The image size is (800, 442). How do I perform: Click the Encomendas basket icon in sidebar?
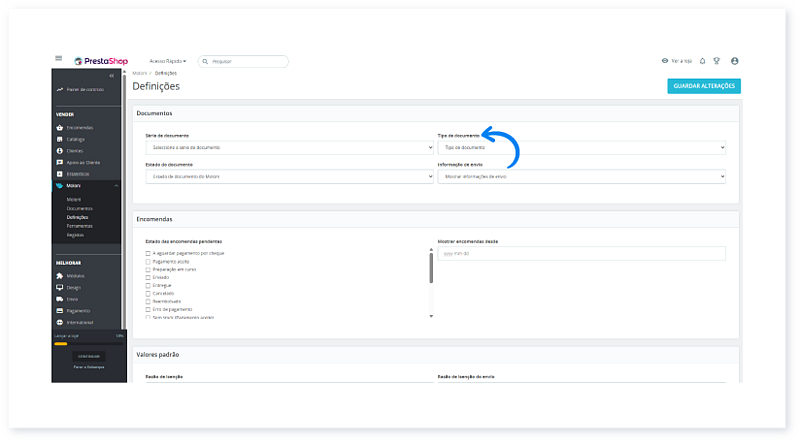pos(60,127)
